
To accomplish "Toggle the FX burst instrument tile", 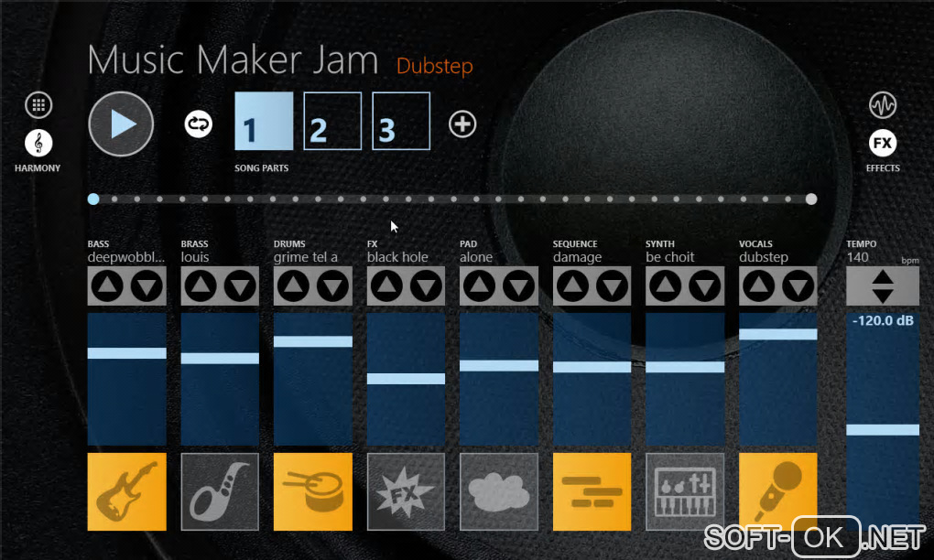I will click(x=406, y=491).
